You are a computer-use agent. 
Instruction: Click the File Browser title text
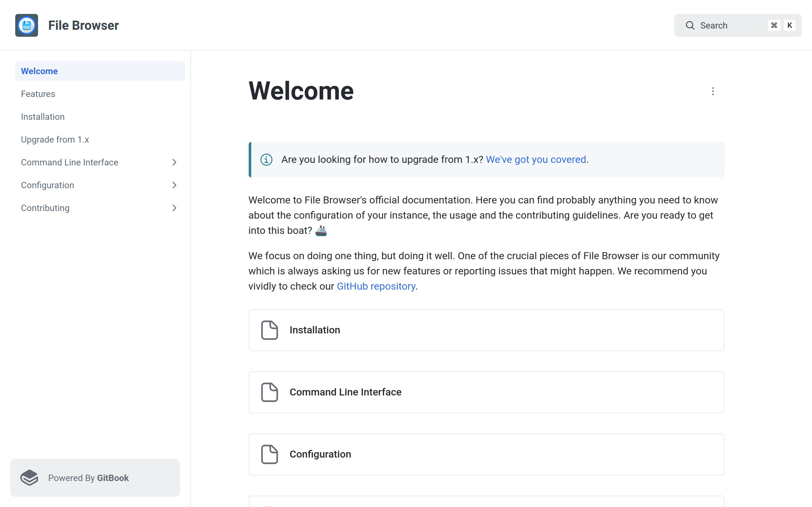click(83, 25)
